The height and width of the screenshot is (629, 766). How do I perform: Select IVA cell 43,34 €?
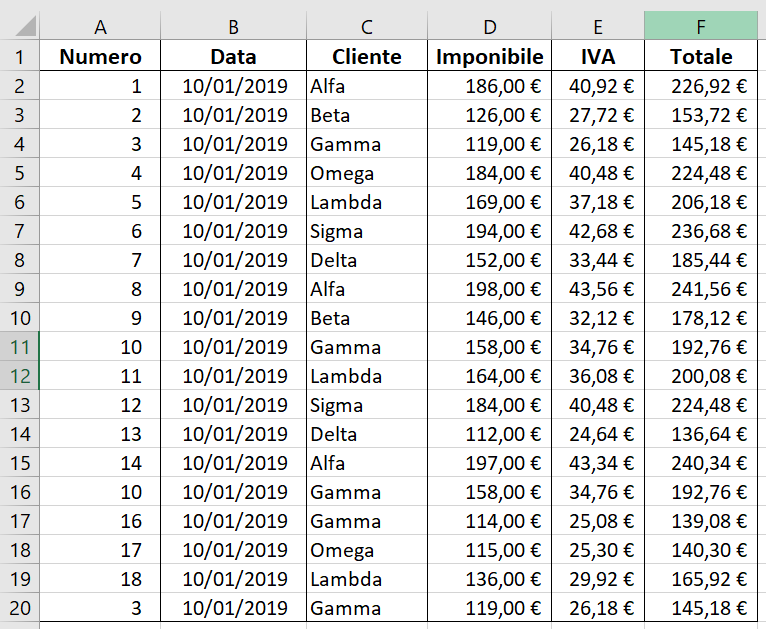598,462
